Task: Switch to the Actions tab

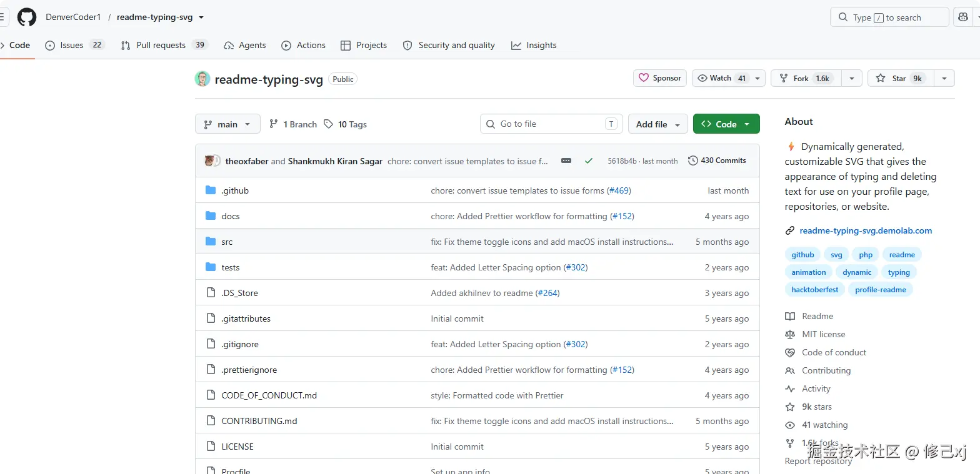Action: pos(304,45)
